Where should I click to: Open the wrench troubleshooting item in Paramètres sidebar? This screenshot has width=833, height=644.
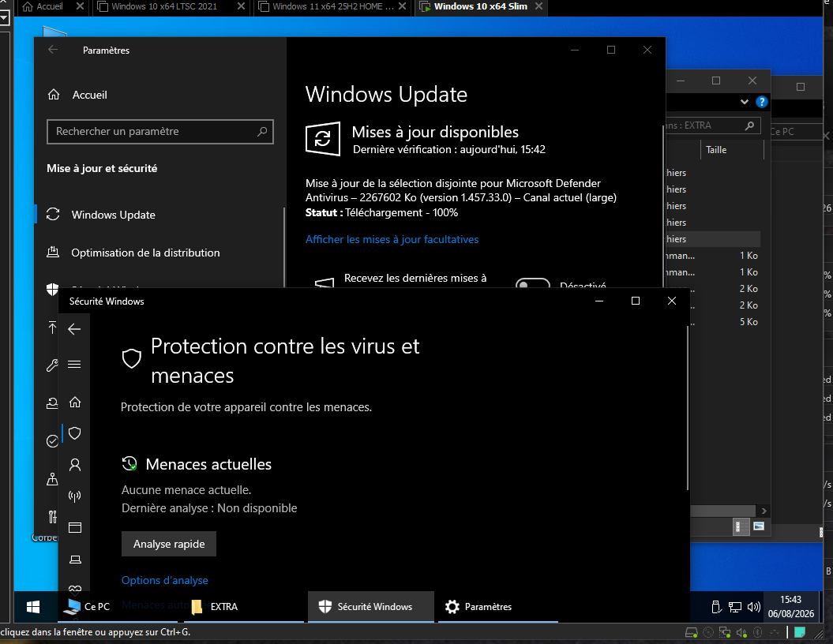point(52,365)
